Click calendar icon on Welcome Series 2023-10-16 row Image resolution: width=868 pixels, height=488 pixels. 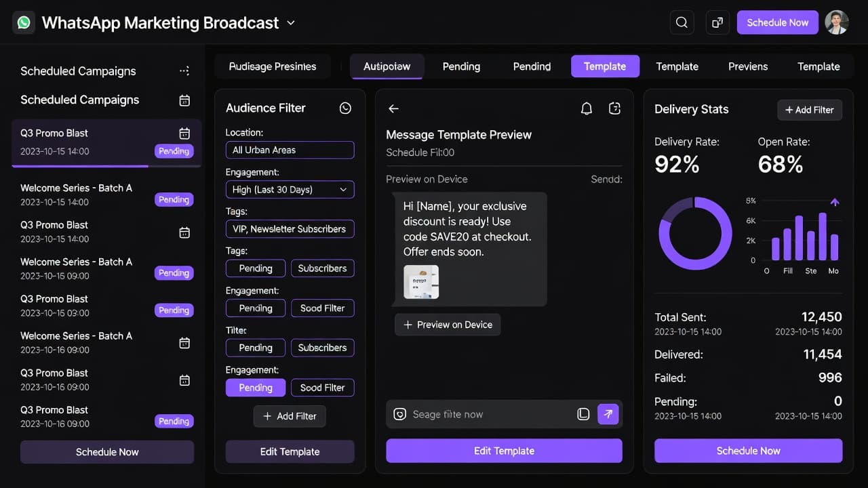click(184, 343)
